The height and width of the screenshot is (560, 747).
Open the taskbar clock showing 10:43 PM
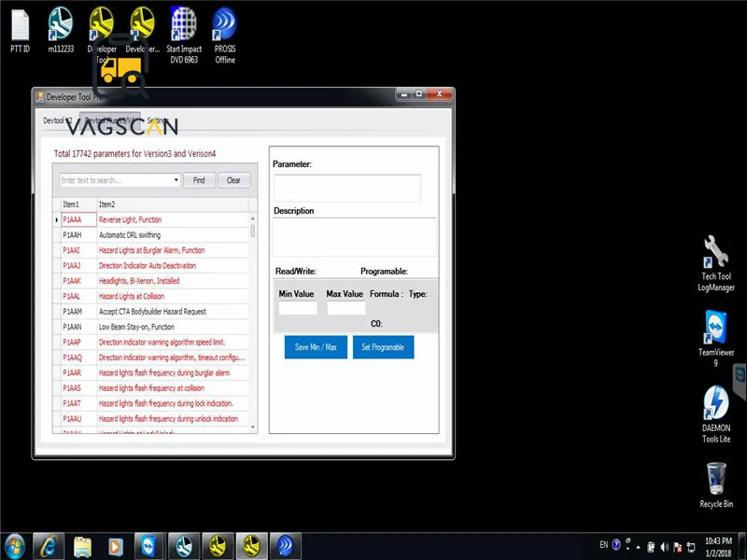tap(718, 547)
